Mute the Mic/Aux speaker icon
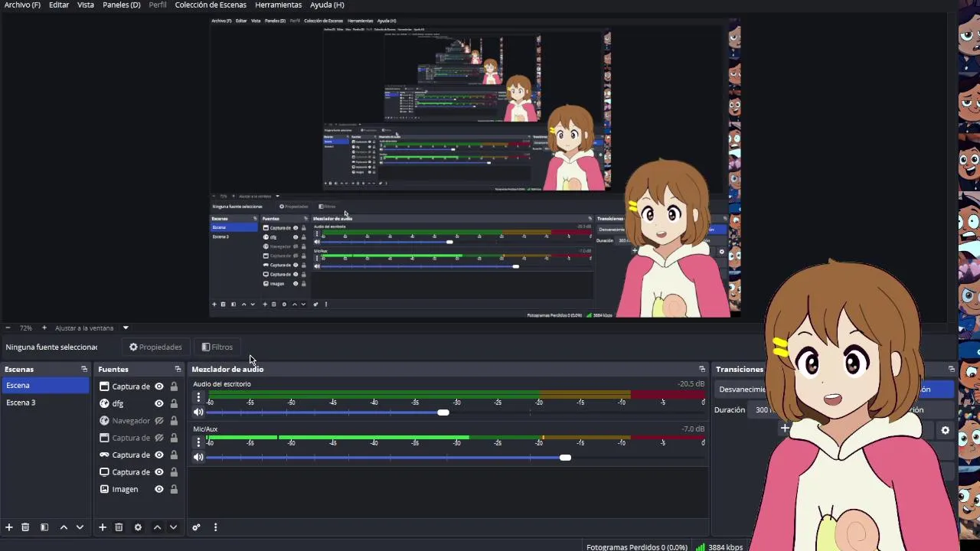 [198, 458]
